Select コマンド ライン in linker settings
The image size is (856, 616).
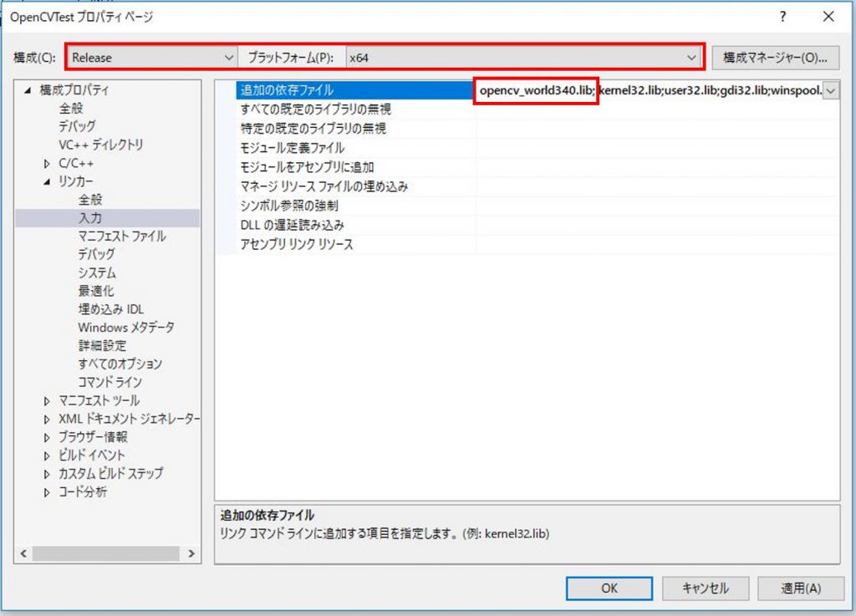tap(110, 383)
